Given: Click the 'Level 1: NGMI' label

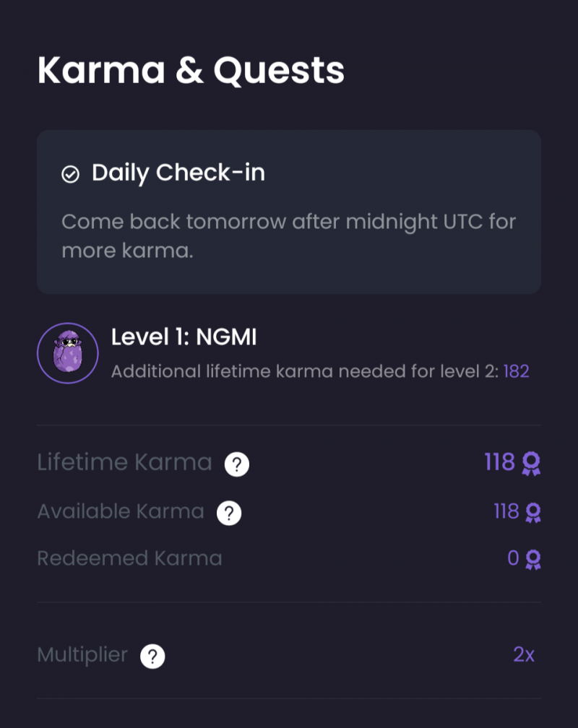Looking at the screenshot, I should click(184, 337).
